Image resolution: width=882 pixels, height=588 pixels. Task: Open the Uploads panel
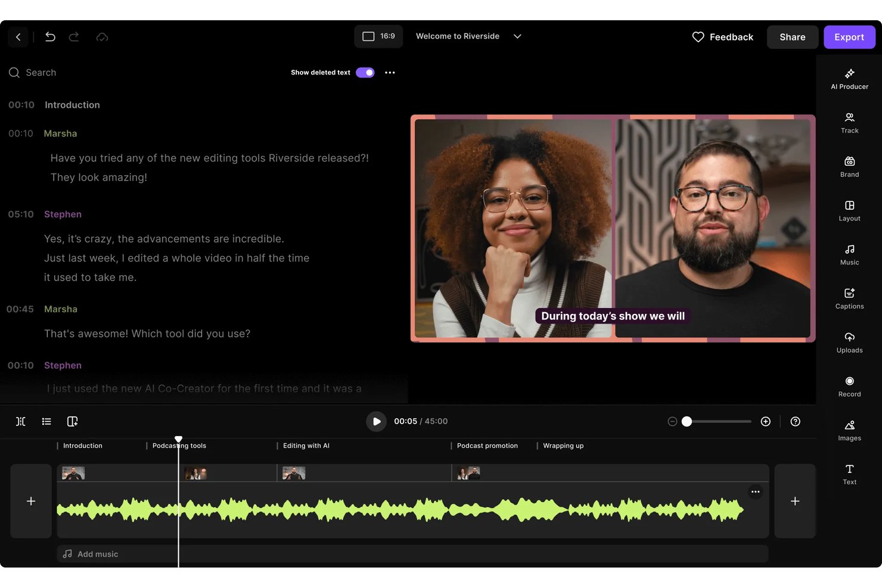pyautogui.click(x=849, y=343)
